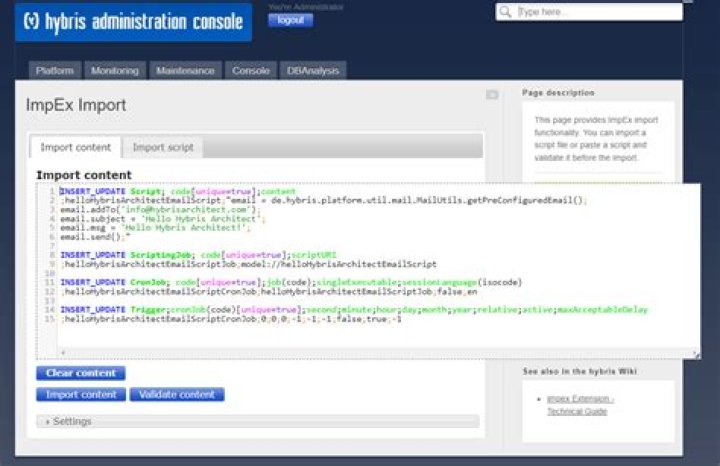
Task: Click the resize handle of the code editor
Action: [x=696, y=353]
